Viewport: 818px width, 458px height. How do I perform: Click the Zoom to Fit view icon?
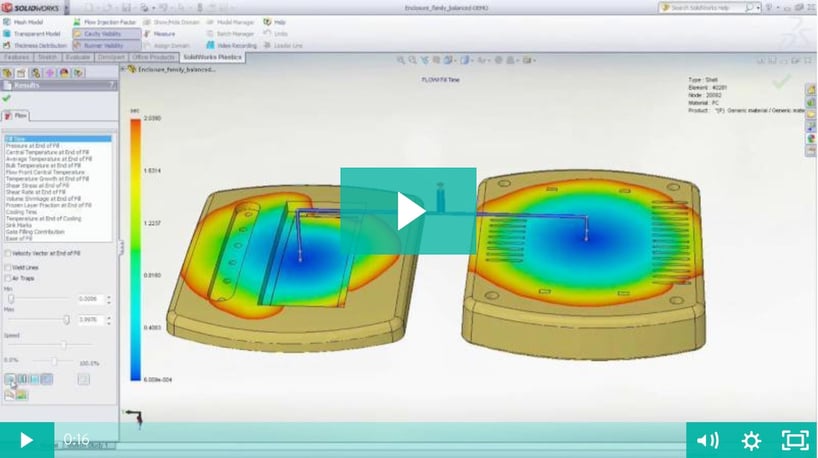pyautogui.click(x=401, y=61)
